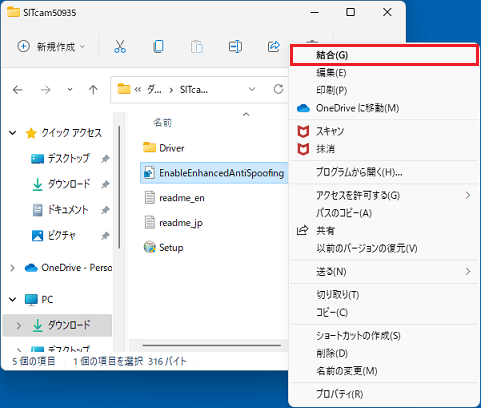The height and width of the screenshot is (408, 481).
Task: Choose プログラムから開く(H)...
Action: pos(384,172)
